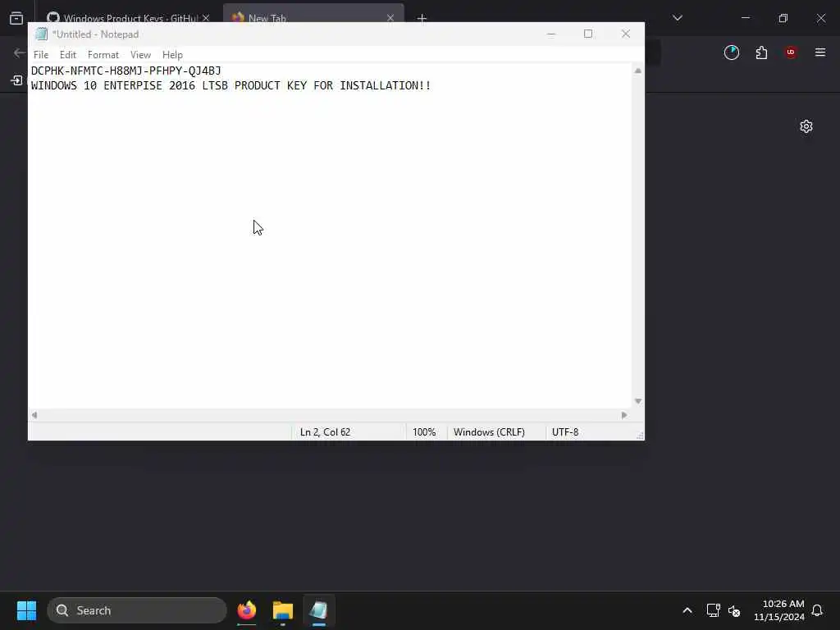Click the Notepad taskbar icon
The image size is (840, 630).
click(319, 610)
